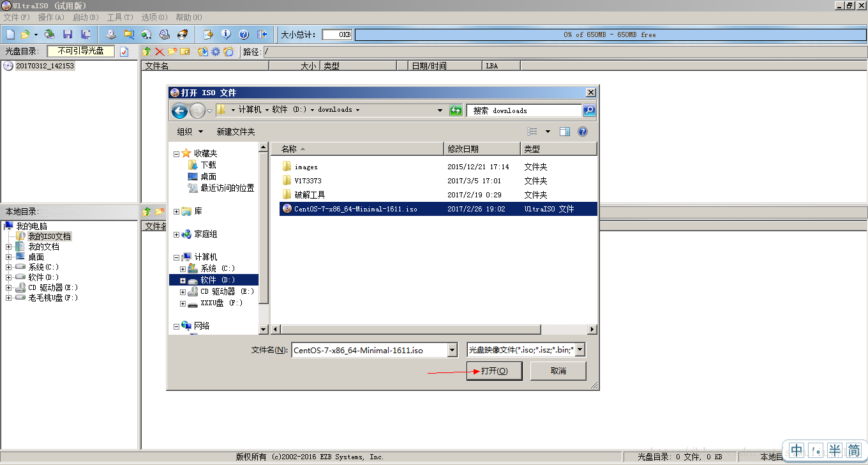Click the 不可引导光盘 button
The image size is (868, 465).
(80, 51)
